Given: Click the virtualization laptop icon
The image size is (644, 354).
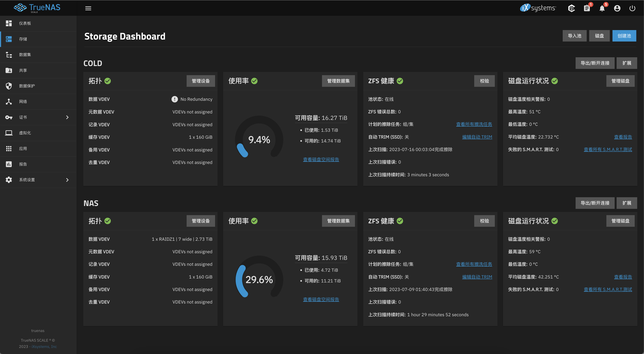Looking at the screenshot, I should pyautogui.click(x=9, y=133).
